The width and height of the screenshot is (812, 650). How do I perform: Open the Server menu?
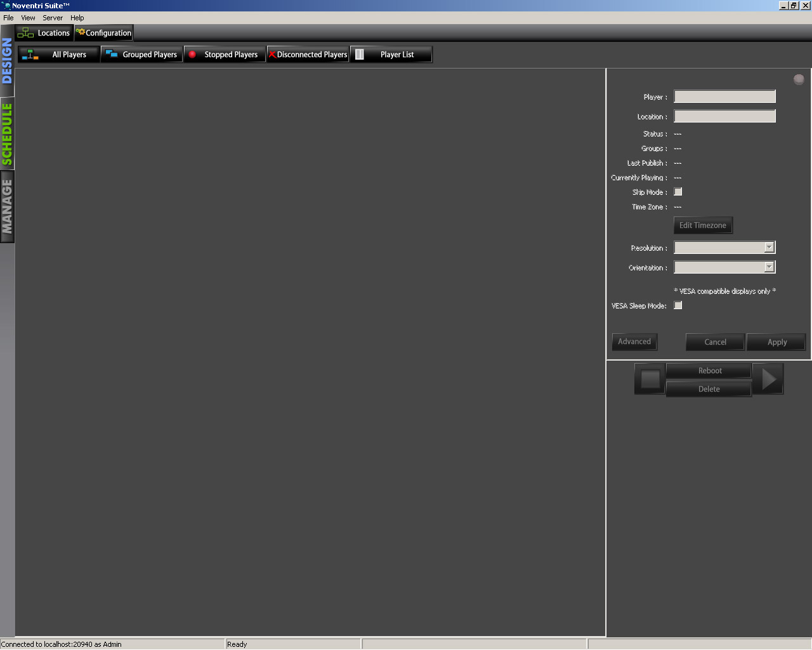(x=53, y=18)
